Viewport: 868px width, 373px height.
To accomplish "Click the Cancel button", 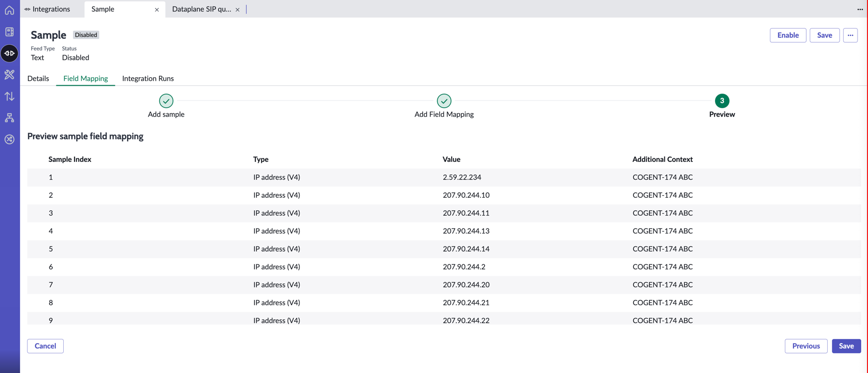I will [45, 346].
